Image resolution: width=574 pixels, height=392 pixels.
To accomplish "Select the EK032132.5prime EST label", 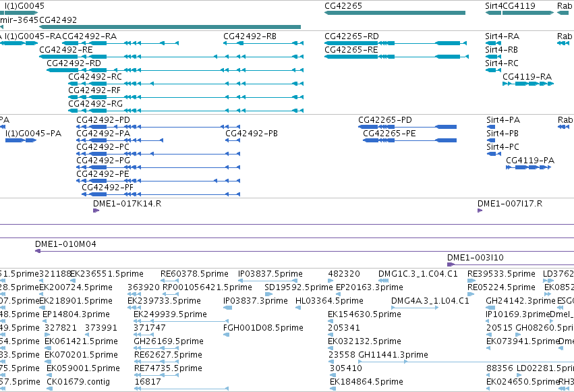I will pyautogui.click(x=365, y=341).
